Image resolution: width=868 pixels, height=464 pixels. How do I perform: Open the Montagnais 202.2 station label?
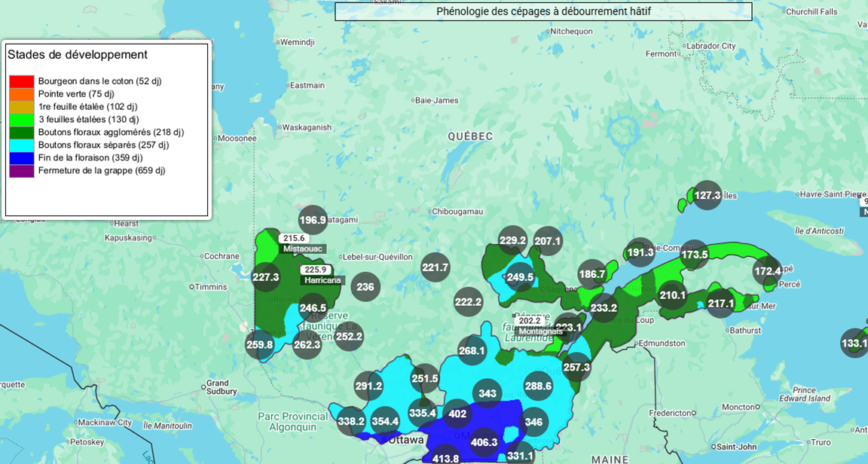[x=540, y=325]
